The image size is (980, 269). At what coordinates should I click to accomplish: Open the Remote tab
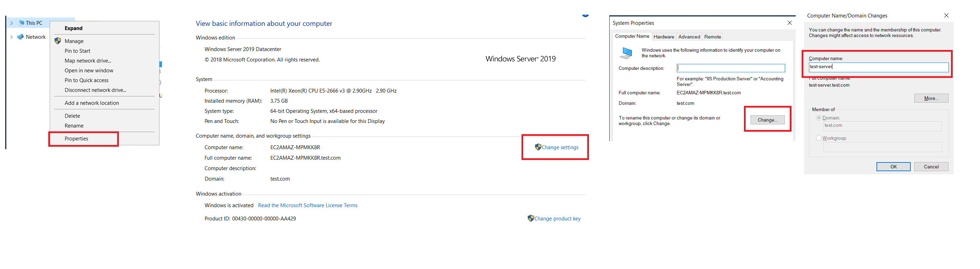pos(712,37)
